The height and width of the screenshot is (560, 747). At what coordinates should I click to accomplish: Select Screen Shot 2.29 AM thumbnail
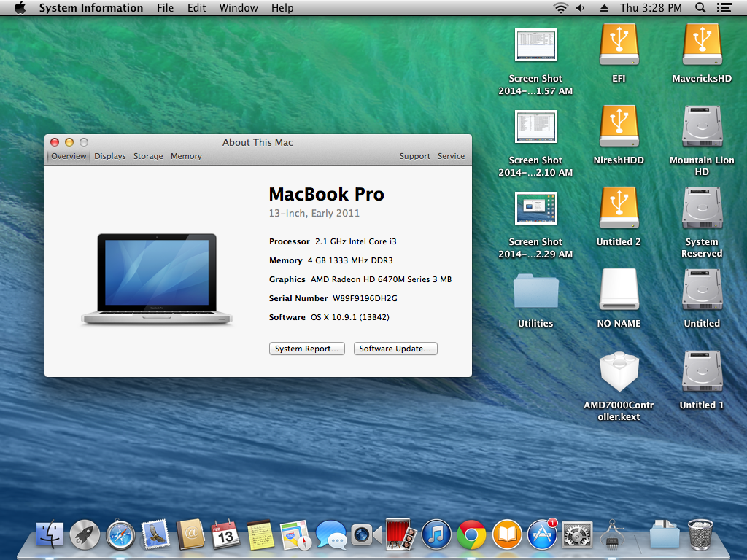coord(535,208)
